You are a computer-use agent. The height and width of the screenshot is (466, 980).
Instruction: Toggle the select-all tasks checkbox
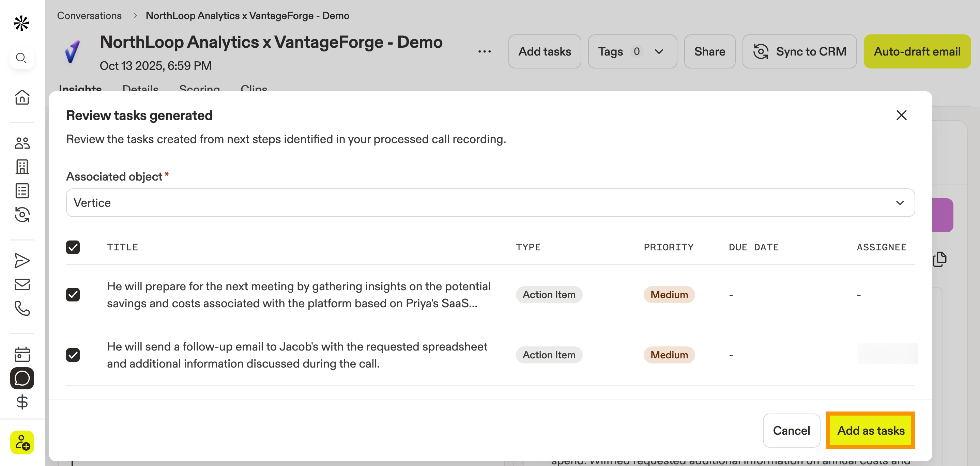point(73,247)
